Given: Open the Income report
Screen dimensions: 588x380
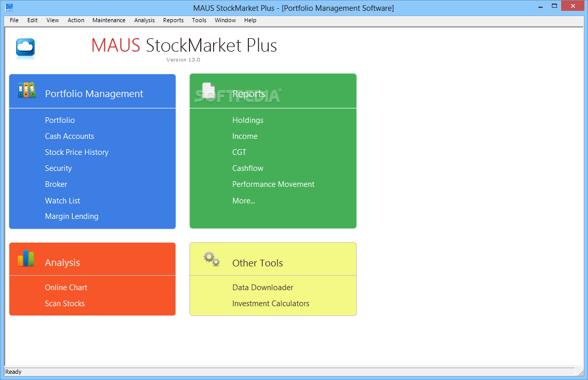Looking at the screenshot, I should (x=245, y=136).
